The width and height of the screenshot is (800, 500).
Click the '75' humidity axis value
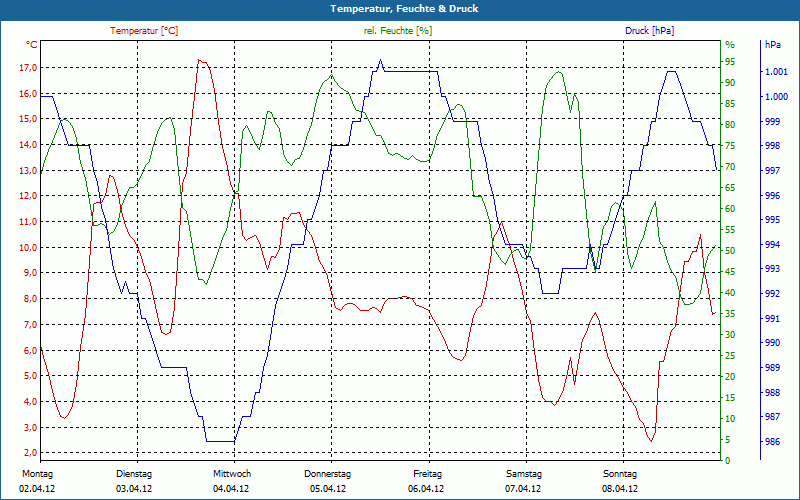click(730, 146)
